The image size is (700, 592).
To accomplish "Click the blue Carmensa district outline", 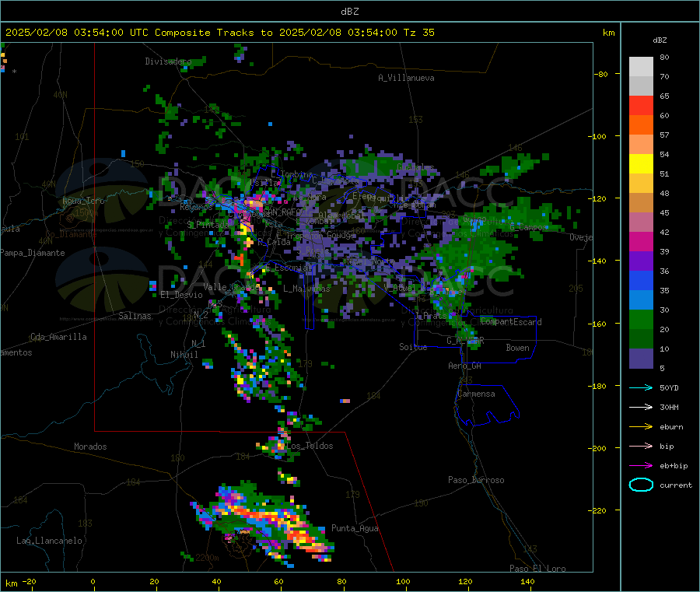I will coord(487,405).
